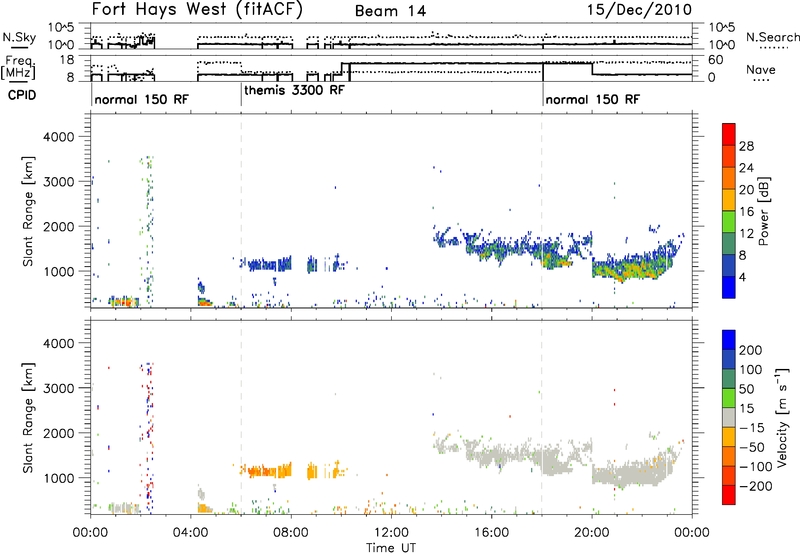Click the 'themis 3300 RF' CPID label

(x=294, y=90)
